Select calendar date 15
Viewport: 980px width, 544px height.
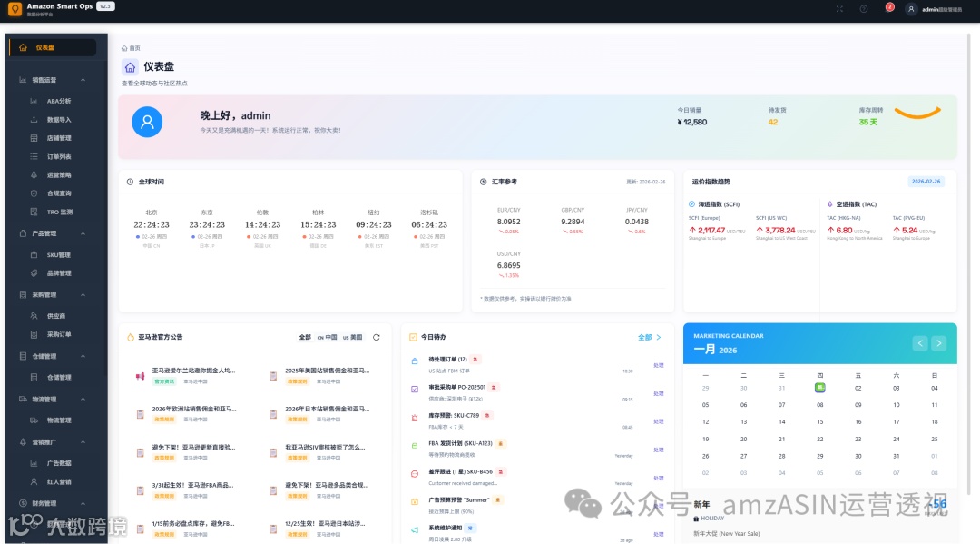[820, 422]
